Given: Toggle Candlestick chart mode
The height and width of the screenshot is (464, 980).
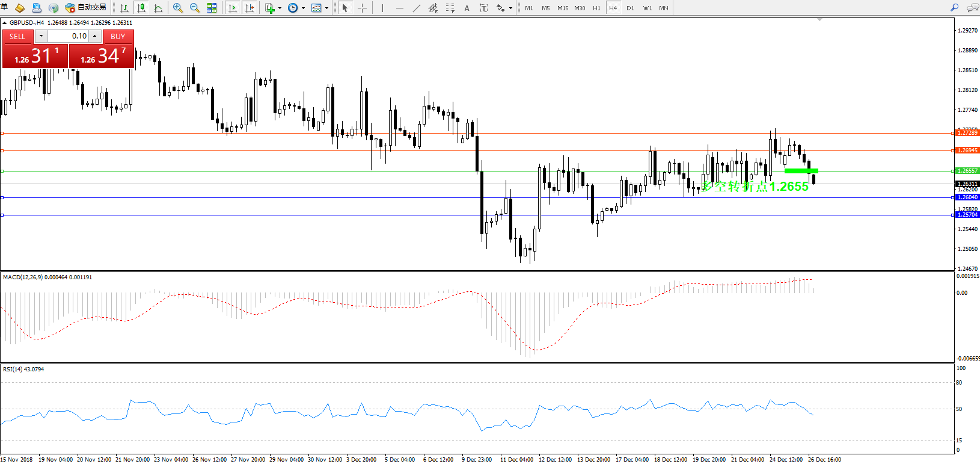Looking at the screenshot, I should [x=141, y=8].
